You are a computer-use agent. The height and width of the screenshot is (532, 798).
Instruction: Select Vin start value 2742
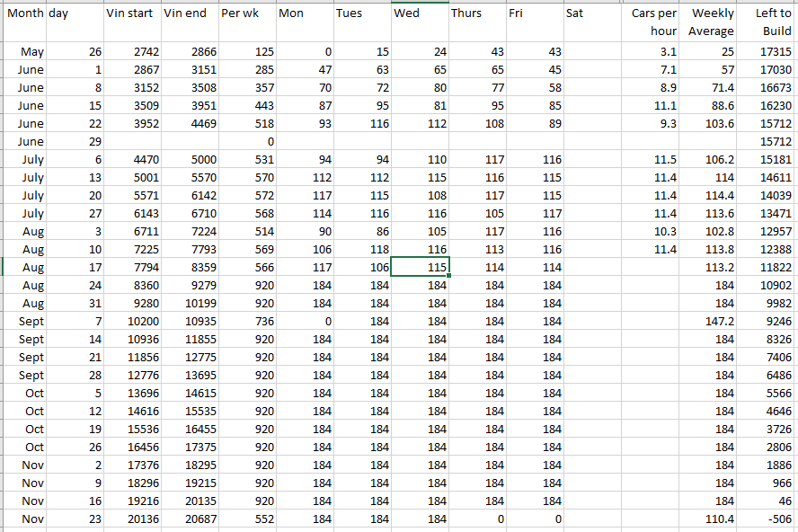(x=131, y=52)
